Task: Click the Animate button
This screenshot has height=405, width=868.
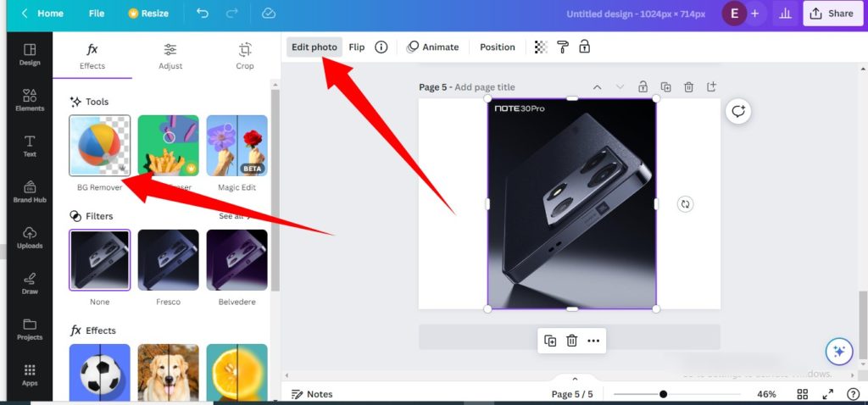Action: coord(433,47)
